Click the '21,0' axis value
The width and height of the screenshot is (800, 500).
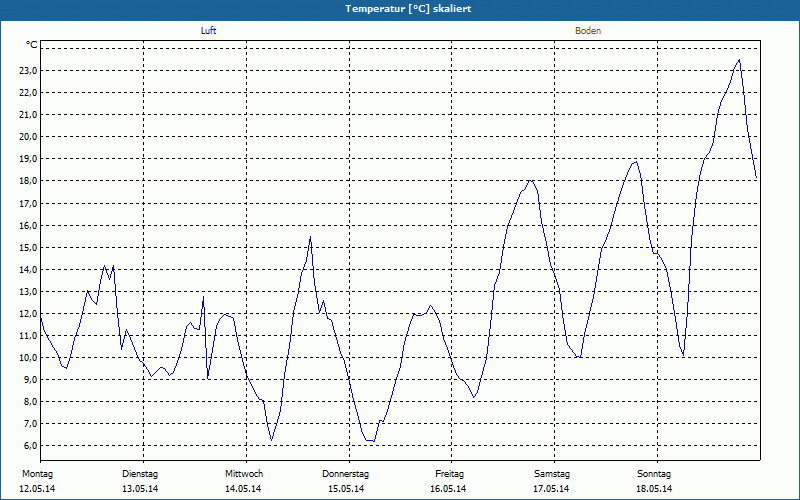[28, 115]
